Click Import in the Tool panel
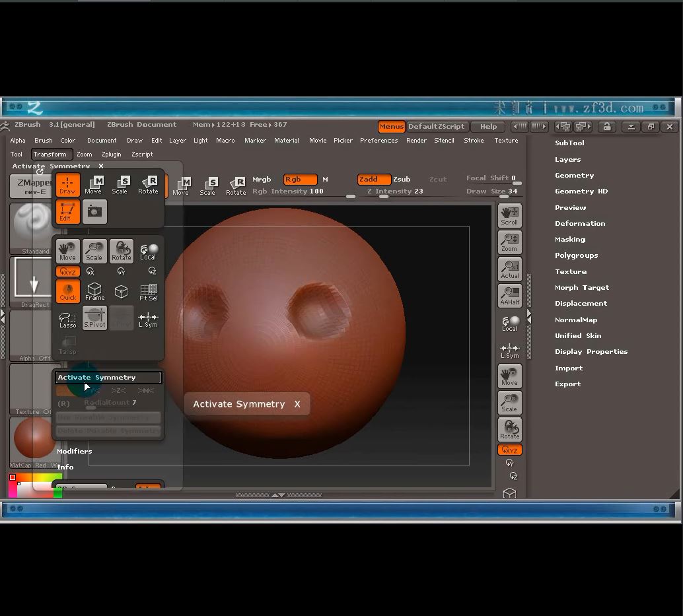Image resolution: width=683 pixels, height=616 pixels. (569, 368)
